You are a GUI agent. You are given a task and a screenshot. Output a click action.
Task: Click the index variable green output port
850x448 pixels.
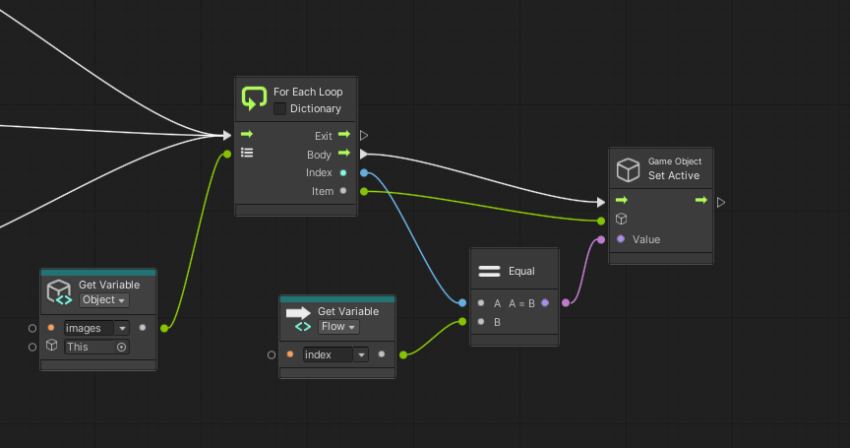pos(403,355)
